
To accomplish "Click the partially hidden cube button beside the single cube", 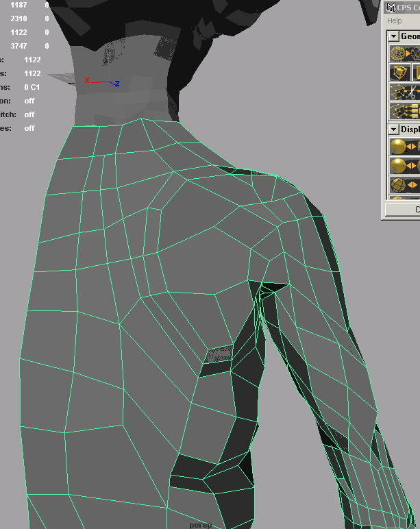I will pos(417,73).
